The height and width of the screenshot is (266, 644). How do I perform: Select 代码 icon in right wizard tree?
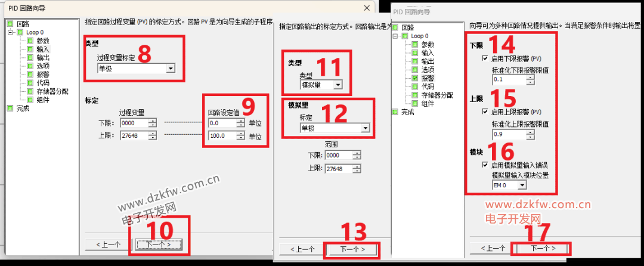pos(415,86)
